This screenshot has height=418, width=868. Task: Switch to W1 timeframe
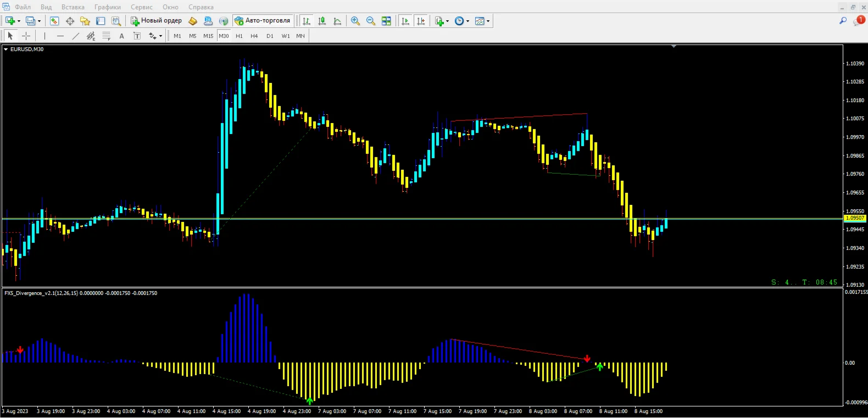286,36
